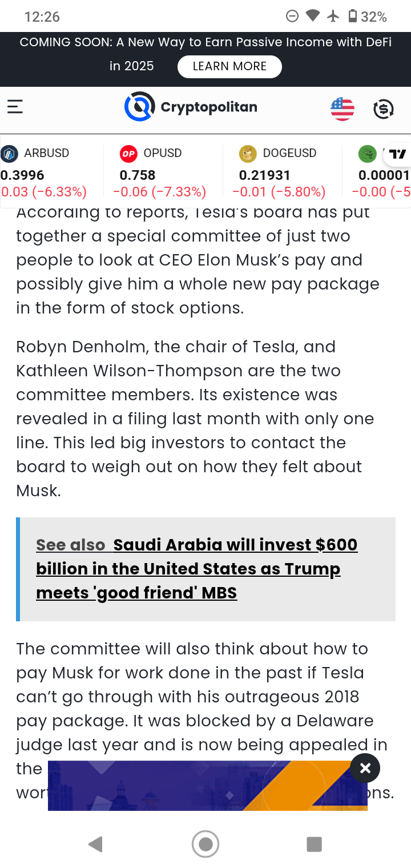The height and width of the screenshot is (868, 411).
Task: Open the Saudi Arabia $600 billion article link
Action: 196,569
